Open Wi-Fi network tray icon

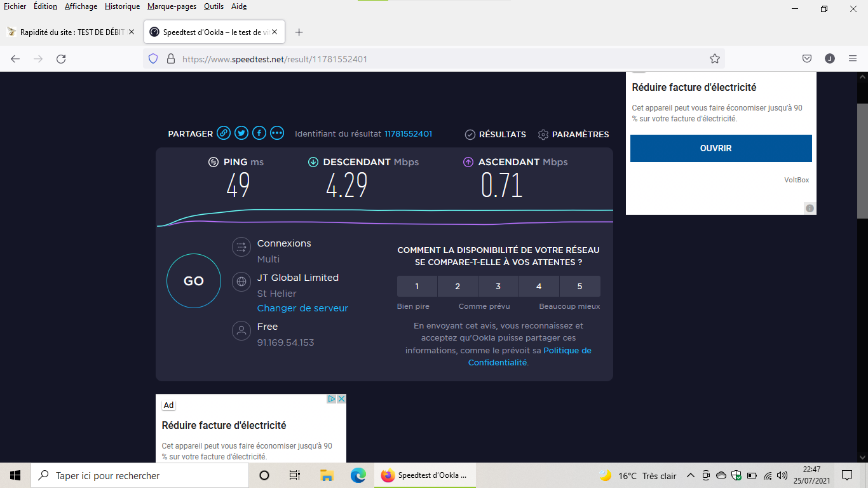tap(768, 475)
